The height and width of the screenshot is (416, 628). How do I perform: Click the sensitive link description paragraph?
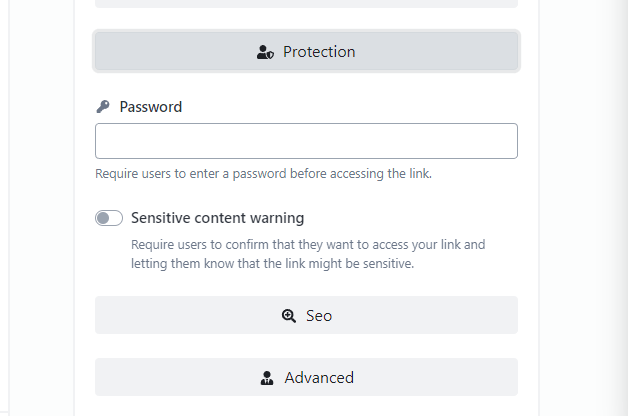308,254
